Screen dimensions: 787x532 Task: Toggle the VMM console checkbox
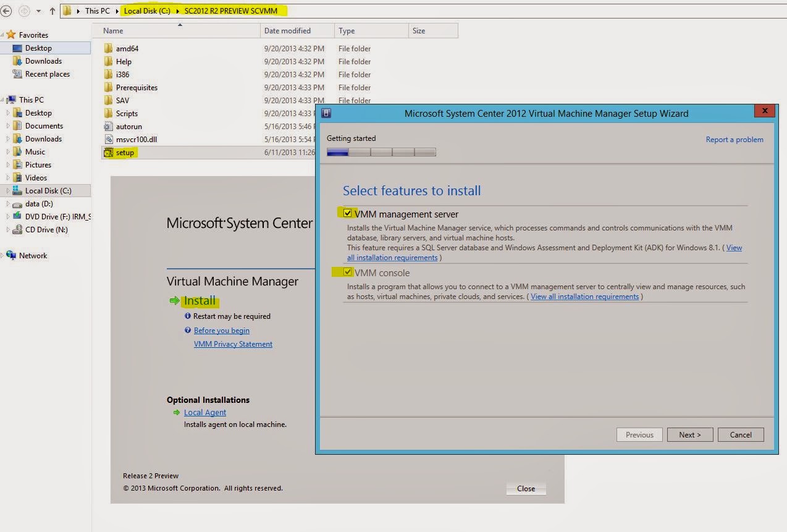click(x=348, y=272)
